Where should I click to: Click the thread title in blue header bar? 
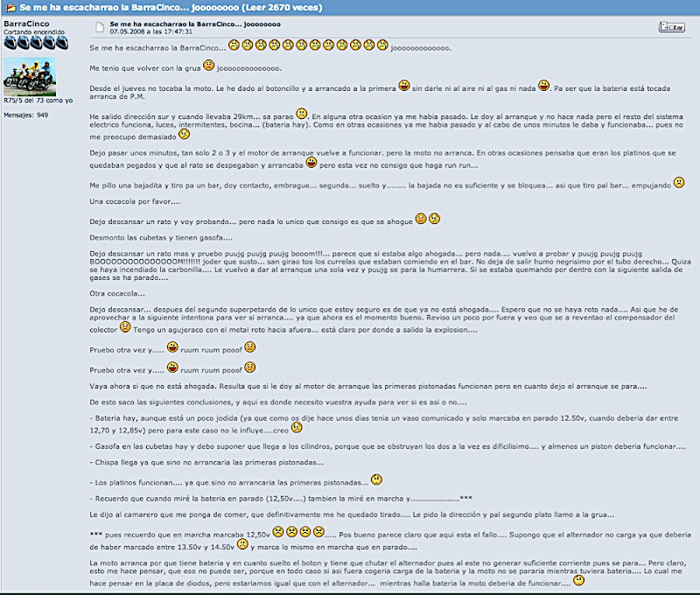click(171, 8)
